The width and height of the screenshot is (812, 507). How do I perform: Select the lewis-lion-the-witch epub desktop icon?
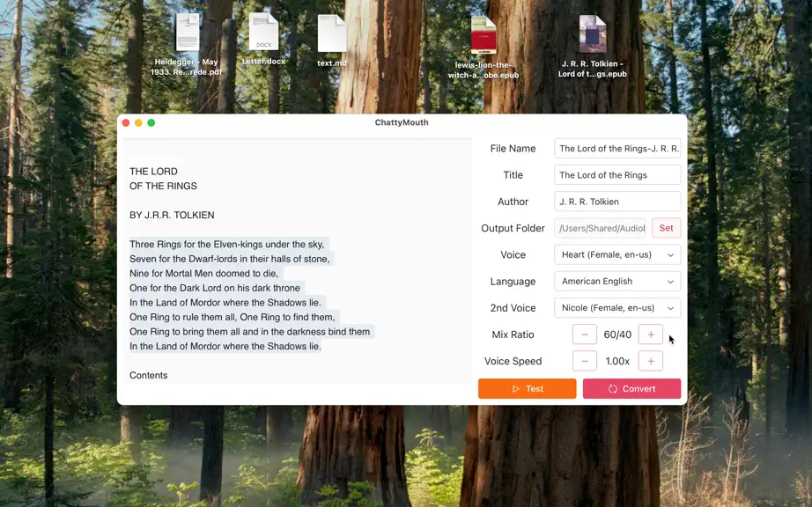tap(484, 35)
